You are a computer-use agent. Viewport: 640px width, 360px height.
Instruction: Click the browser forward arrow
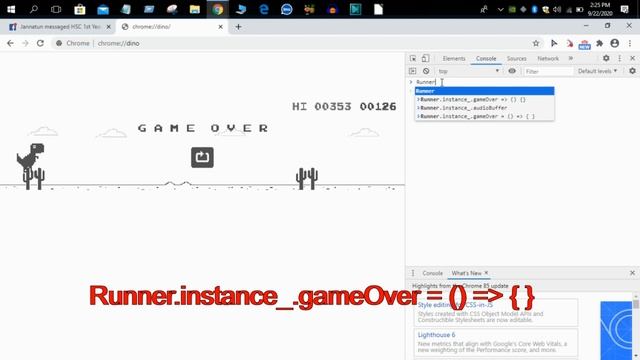(x=25, y=43)
